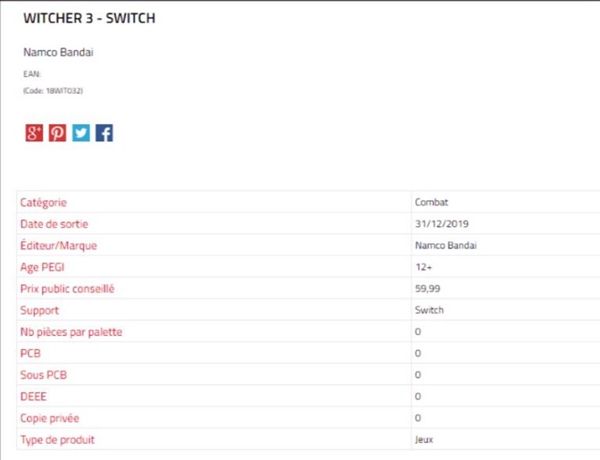
Task: Click the Combat category value
Action: [x=431, y=202]
